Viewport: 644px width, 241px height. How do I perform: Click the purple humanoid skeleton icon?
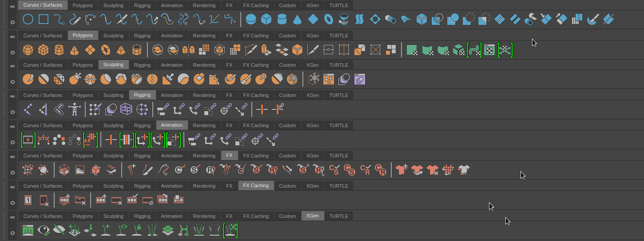point(75,109)
